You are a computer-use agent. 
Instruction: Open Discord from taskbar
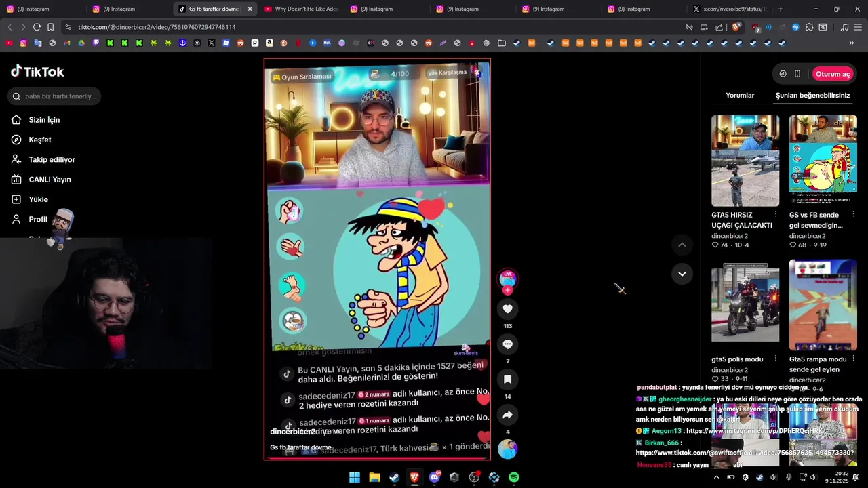[435, 477]
